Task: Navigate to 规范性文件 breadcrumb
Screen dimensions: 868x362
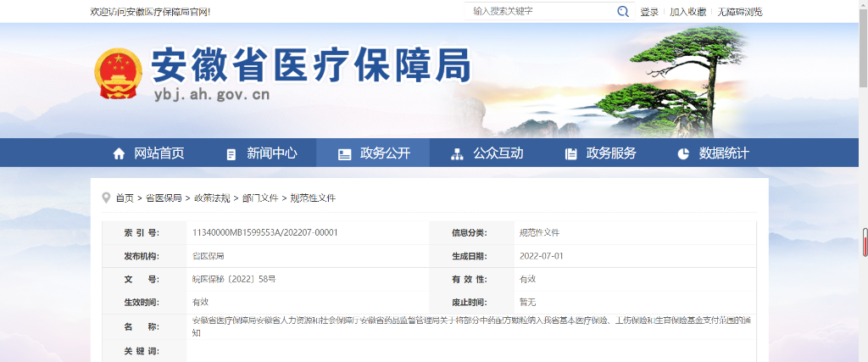Action: tap(313, 198)
